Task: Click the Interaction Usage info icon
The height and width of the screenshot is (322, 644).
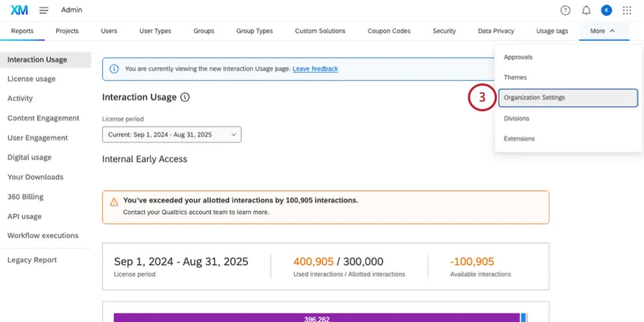Action: point(185,98)
